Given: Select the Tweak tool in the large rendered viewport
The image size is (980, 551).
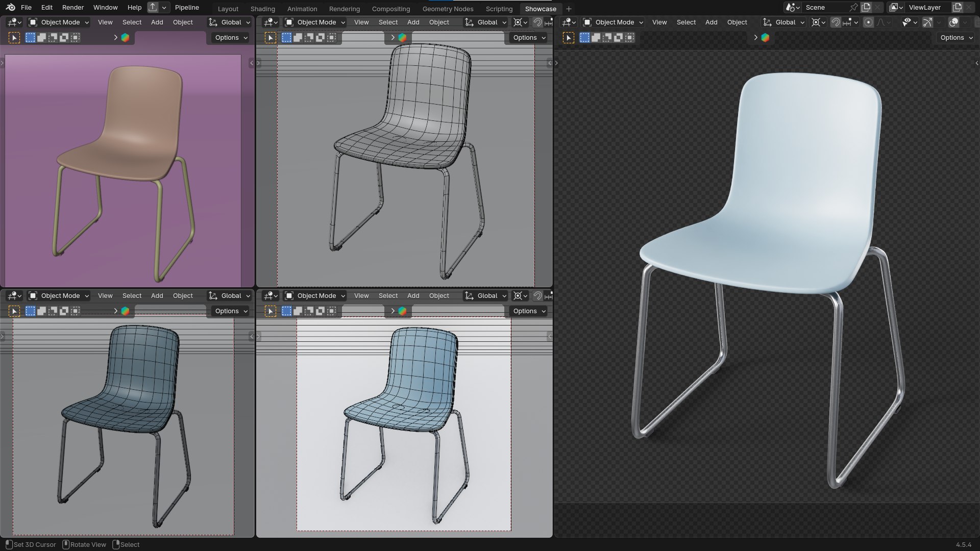Looking at the screenshot, I should 568,37.
